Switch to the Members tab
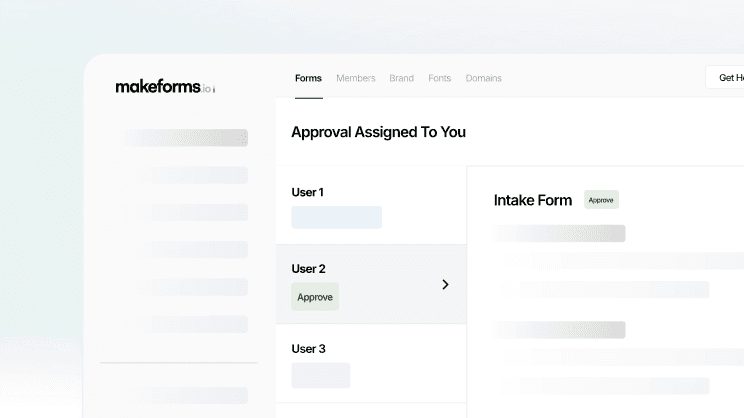Viewport: 744px width, 418px height. pos(355,78)
